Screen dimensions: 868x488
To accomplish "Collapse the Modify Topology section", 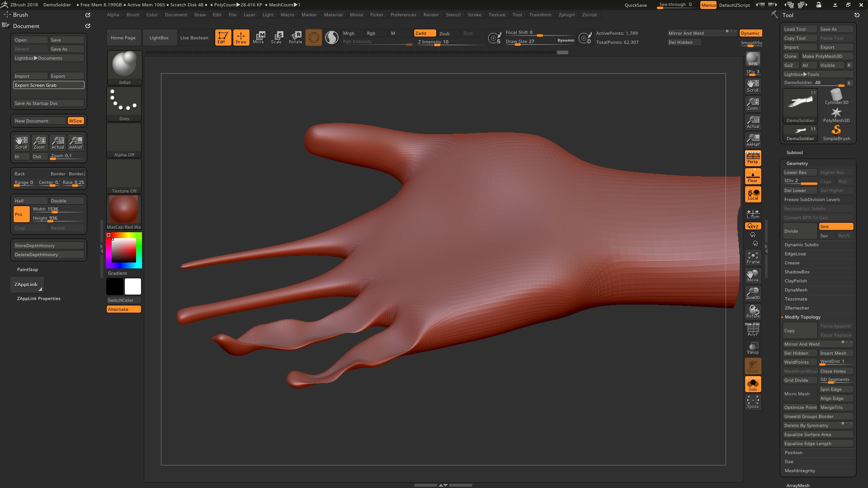I will click(802, 317).
